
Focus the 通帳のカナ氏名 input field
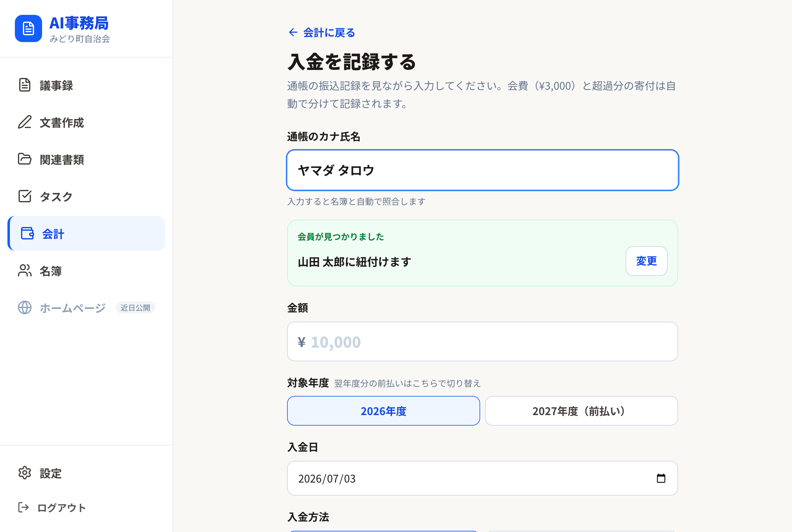click(483, 170)
